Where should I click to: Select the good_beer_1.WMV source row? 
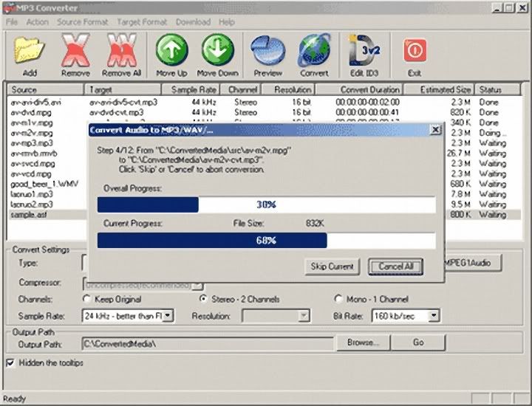pyautogui.click(x=44, y=184)
